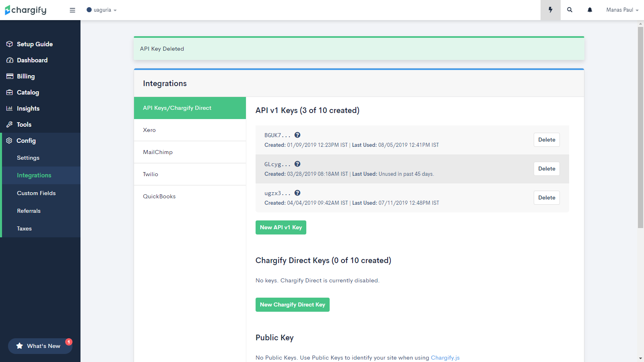Open the search magnifier icon

pyautogui.click(x=570, y=10)
